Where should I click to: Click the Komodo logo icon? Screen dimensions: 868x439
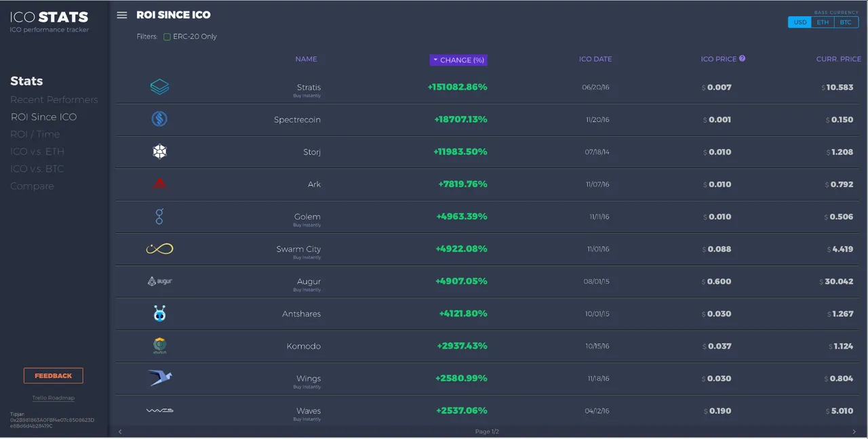pyautogui.click(x=159, y=346)
